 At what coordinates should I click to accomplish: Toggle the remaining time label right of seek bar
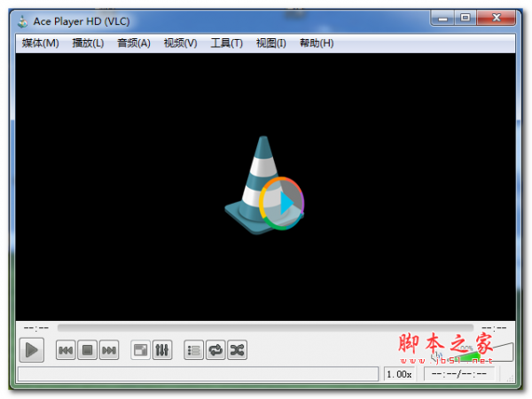pos(494,328)
